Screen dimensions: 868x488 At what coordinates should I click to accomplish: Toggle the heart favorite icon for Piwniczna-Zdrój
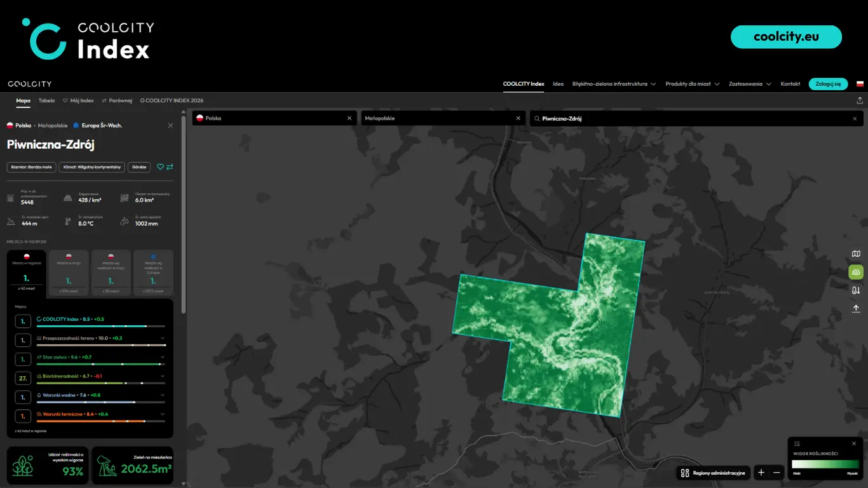[160, 167]
